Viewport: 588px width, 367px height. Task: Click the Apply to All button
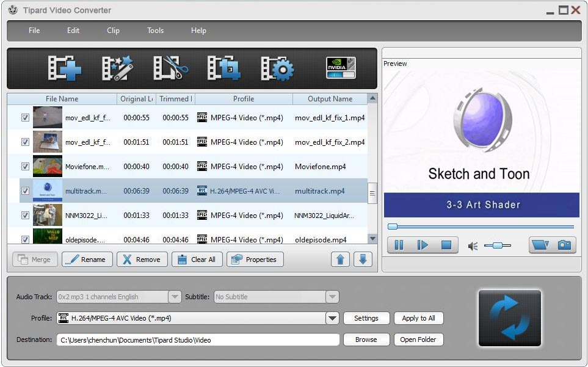click(418, 318)
